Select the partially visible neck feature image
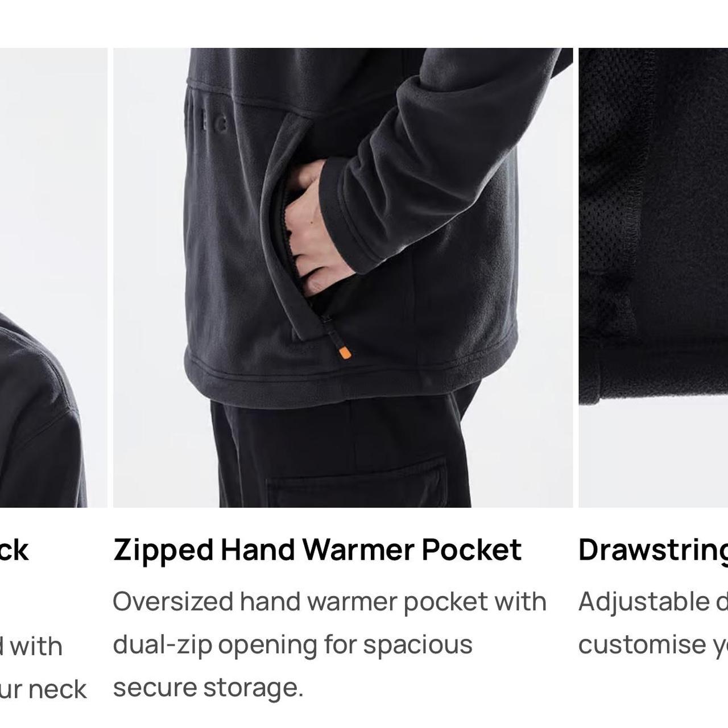 tap(53, 278)
